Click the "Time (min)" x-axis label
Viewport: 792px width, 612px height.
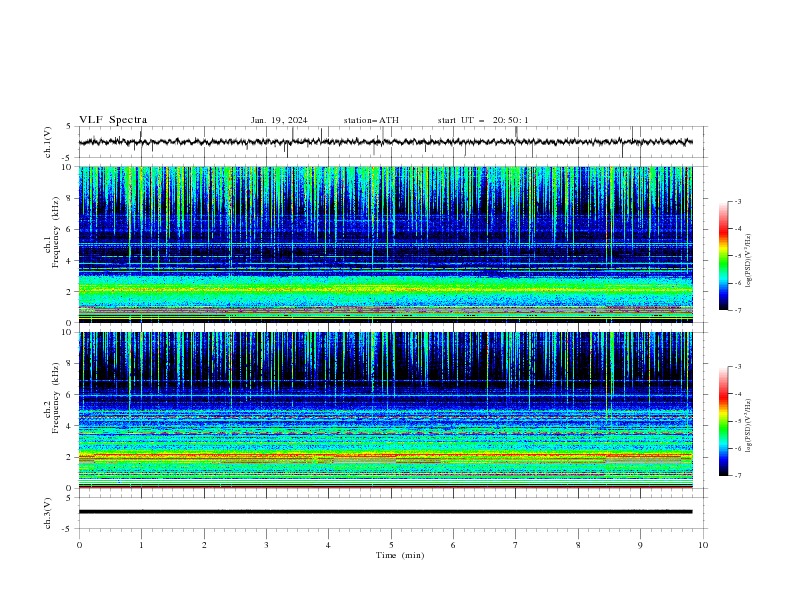[x=400, y=555]
